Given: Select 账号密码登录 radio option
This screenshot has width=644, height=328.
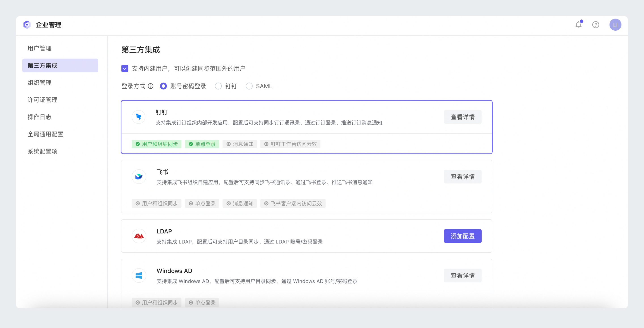Looking at the screenshot, I should click(163, 86).
